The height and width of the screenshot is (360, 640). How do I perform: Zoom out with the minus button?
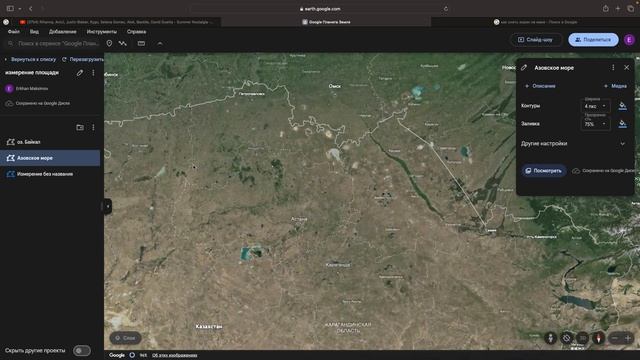[615, 338]
